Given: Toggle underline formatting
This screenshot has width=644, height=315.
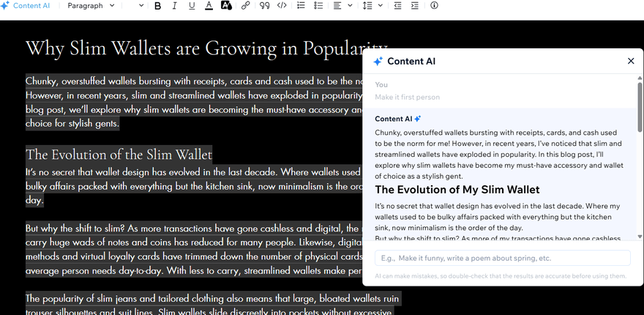Looking at the screenshot, I should tap(192, 6).
